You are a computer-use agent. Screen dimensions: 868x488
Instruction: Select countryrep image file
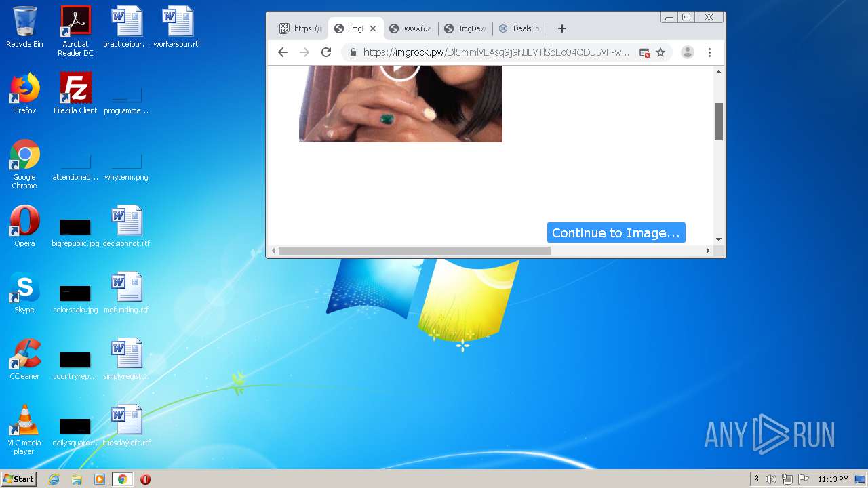pyautogui.click(x=75, y=365)
